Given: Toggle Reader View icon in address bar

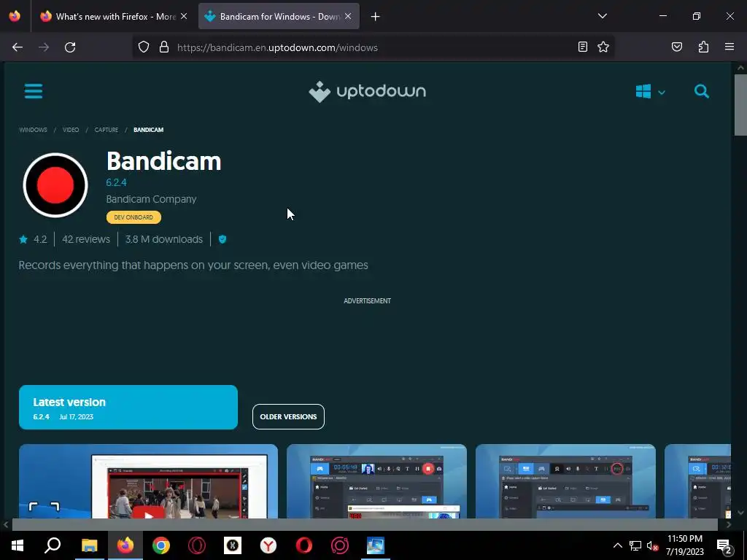Looking at the screenshot, I should tap(582, 47).
